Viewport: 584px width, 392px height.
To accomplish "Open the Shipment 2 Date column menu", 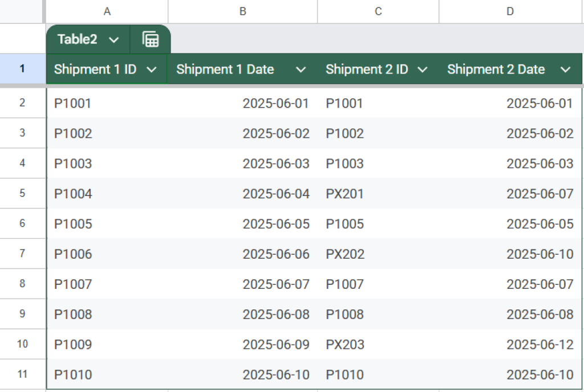I will (566, 69).
